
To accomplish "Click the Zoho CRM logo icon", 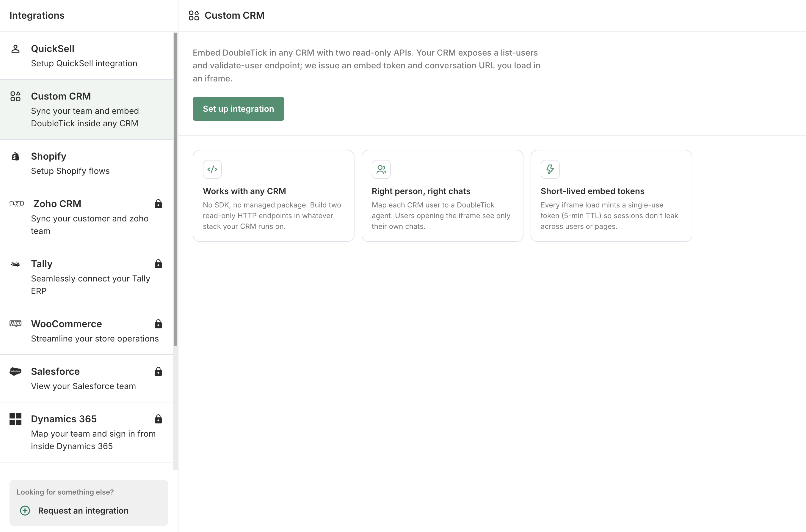I will tap(17, 204).
